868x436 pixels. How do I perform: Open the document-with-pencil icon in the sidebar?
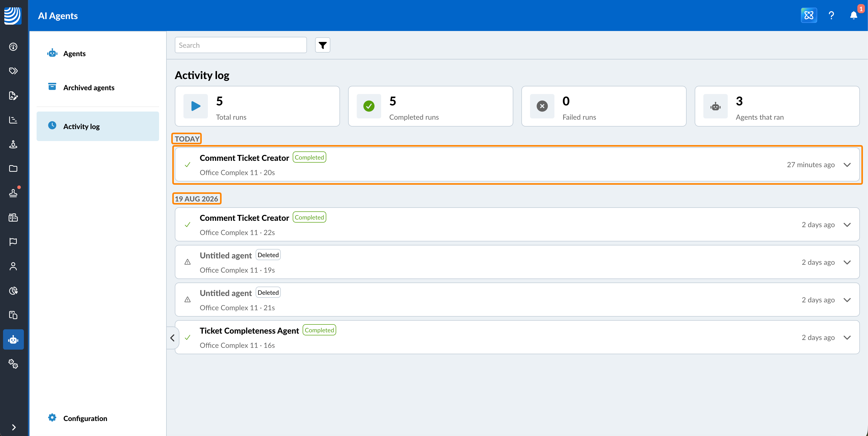[13, 96]
